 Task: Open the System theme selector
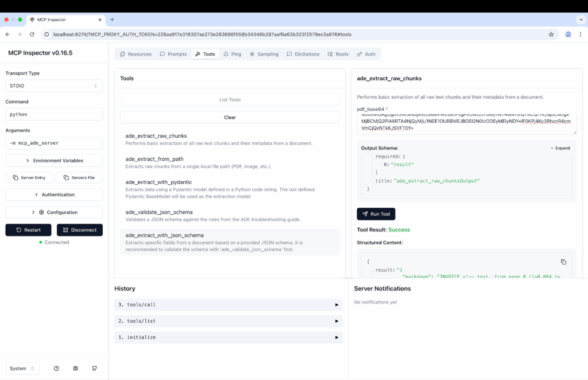click(22, 369)
